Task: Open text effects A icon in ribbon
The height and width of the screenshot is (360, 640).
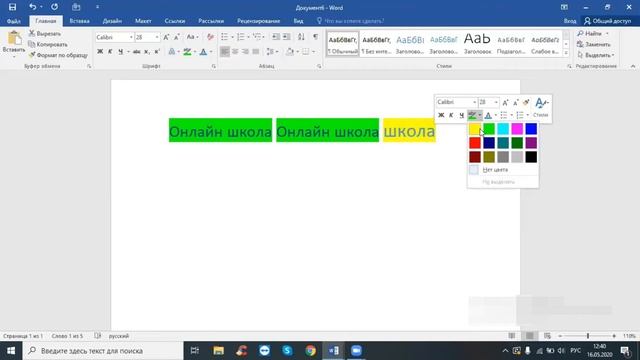Action: (172, 51)
